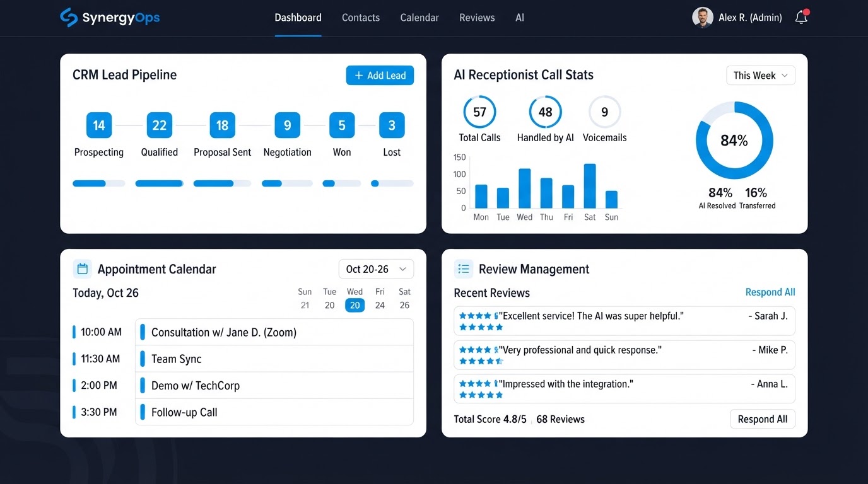Viewport: 868px width, 484px height.
Task: Click the SynergyOps logo icon
Action: [x=69, y=18]
